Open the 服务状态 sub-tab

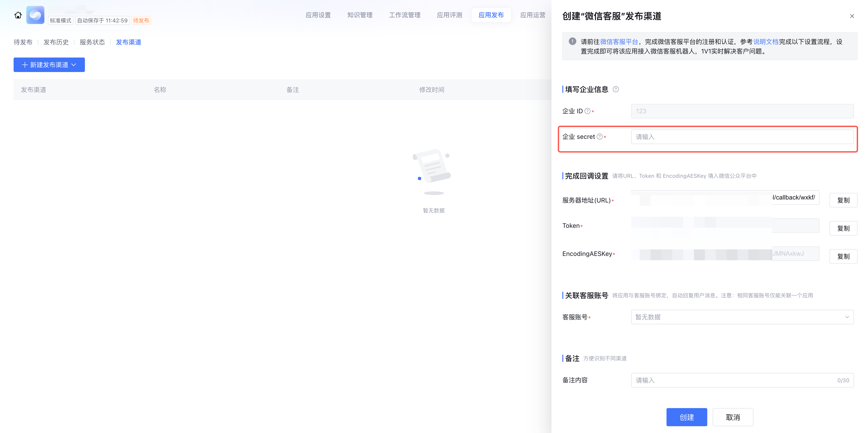tap(92, 42)
